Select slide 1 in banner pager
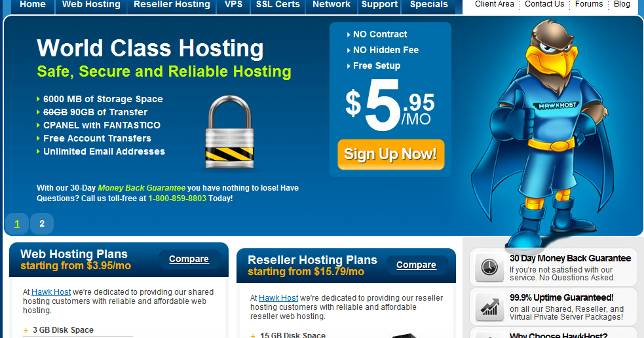Screen dimensions: 644x338 click(17, 224)
